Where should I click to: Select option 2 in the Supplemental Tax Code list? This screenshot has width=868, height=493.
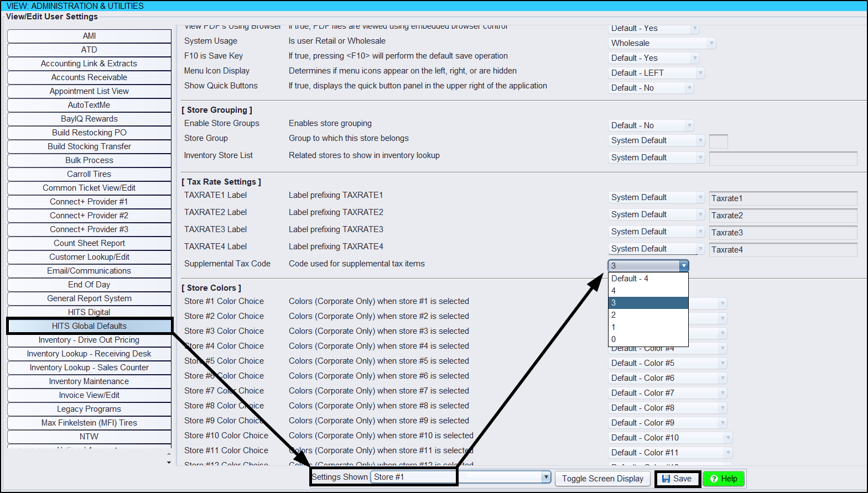tap(648, 315)
